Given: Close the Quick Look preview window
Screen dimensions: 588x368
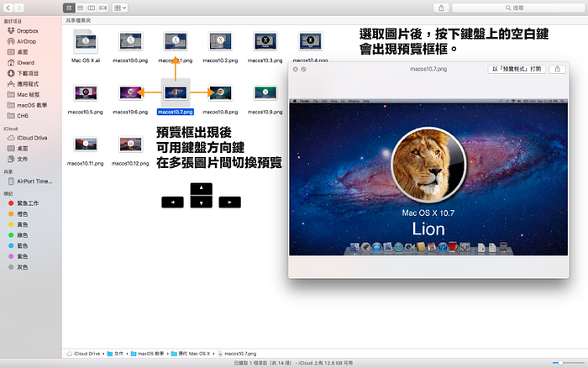Looking at the screenshot, I should click(295, 69).
